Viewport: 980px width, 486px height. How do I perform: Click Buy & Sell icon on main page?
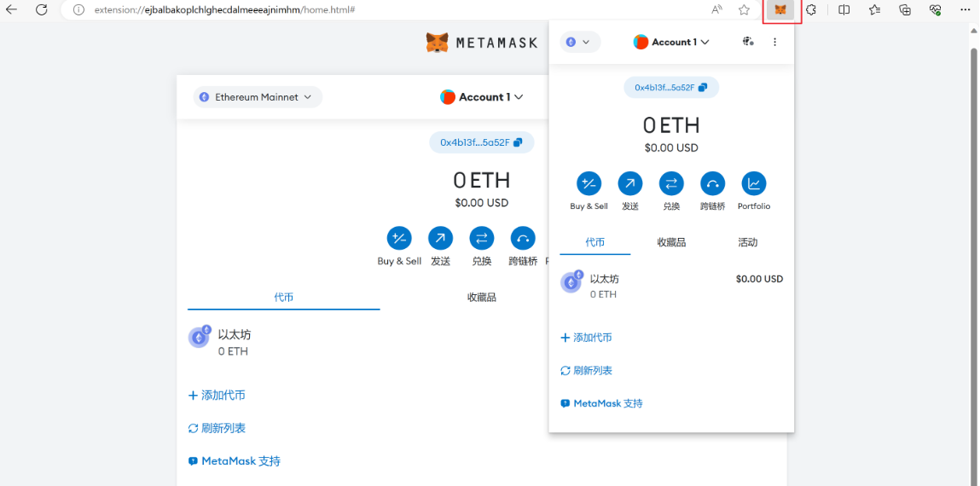399,239
